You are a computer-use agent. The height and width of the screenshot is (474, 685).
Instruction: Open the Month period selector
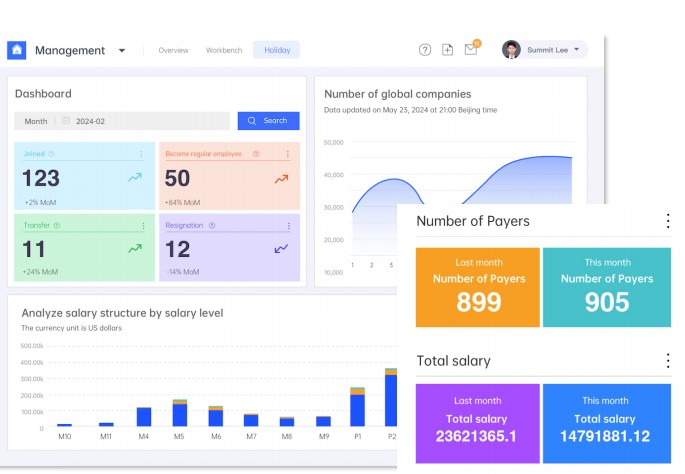pyautogui.click(x=36, y=121)
